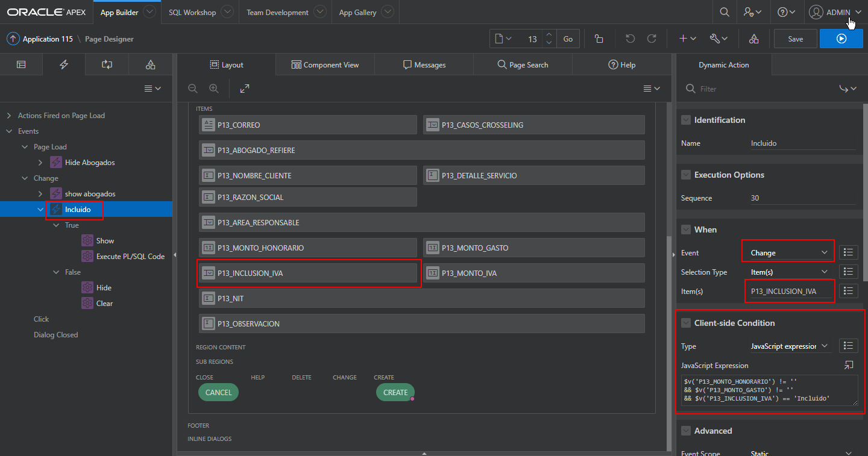Open the Create plus menu

[687, 39]
